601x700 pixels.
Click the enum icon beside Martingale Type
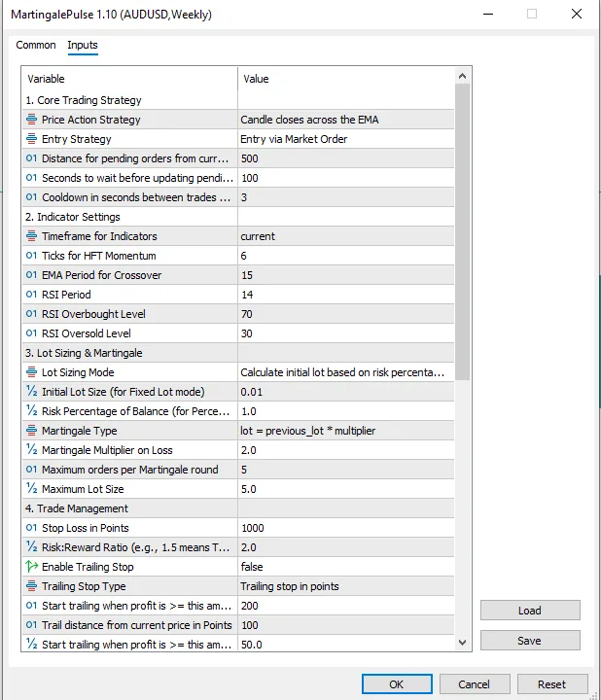31,431
